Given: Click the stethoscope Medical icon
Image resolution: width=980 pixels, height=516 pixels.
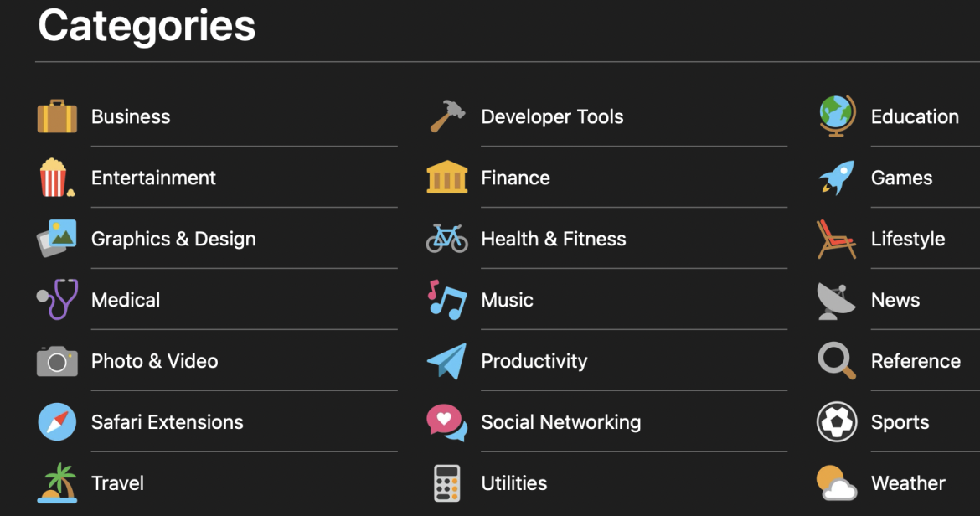Looking at the screenshot, I should (x=55, y=300).
